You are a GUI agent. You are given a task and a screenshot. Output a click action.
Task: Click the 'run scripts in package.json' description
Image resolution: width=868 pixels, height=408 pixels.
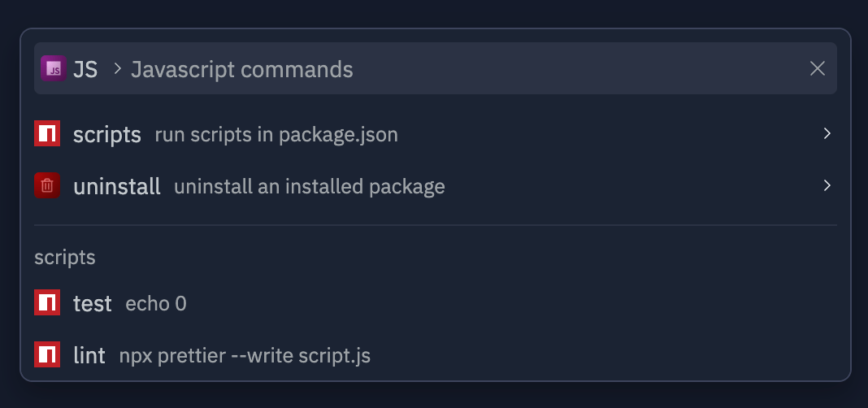coord(276,135)
